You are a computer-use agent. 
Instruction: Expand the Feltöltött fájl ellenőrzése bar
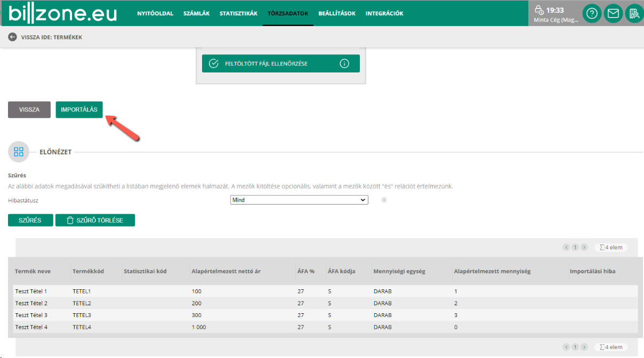(281, 63)
